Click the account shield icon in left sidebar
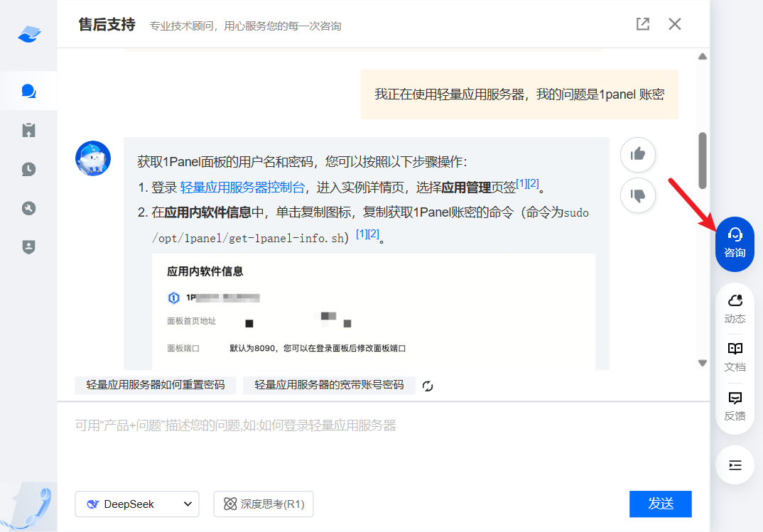This screenshot has width=763, height=532. coord(28,246)
